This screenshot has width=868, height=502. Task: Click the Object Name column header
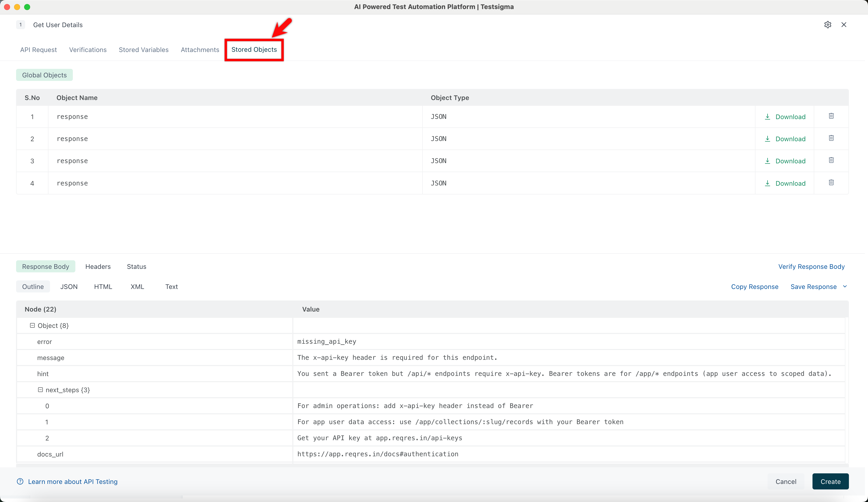pos(77,97)
